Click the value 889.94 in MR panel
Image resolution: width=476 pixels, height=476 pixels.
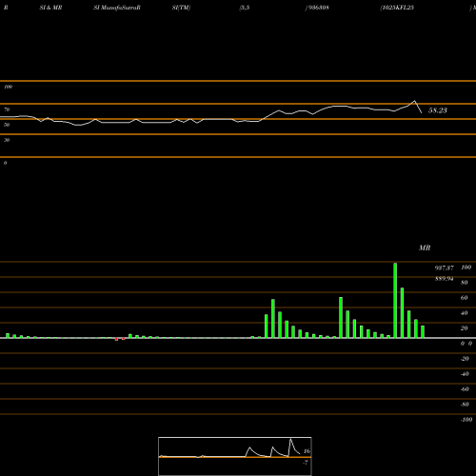click(x=444, y=279)
